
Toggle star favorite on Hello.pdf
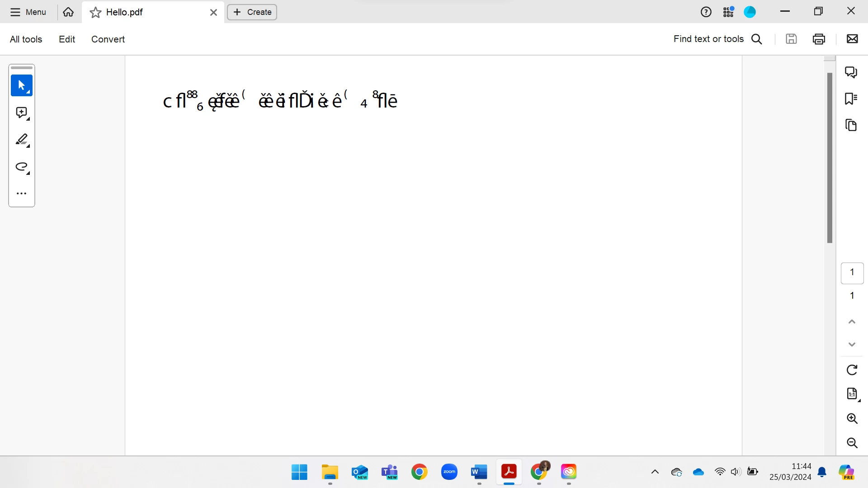coord(95,13)
